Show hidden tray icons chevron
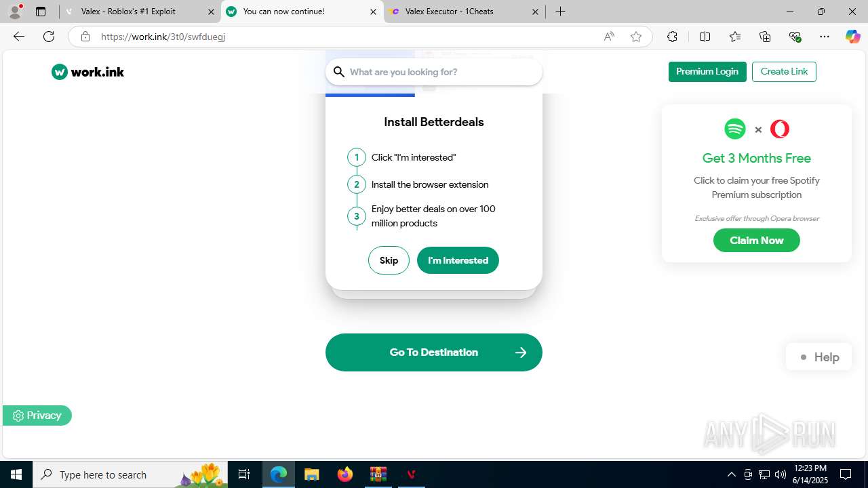Viewport: 868px width, 488px height. coord(731,474)
